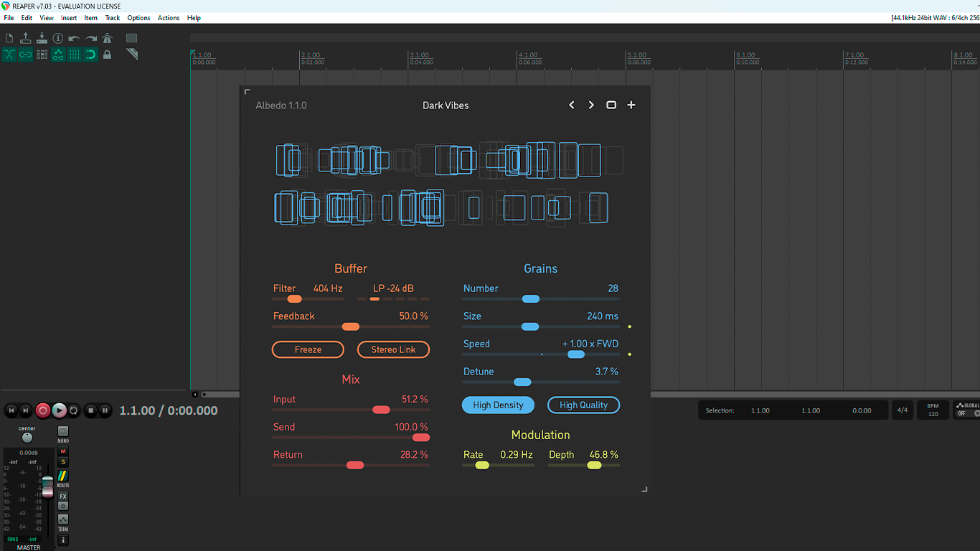Open the 4/4 time signature selector
Screen dimensions: 980x551
[x=903, y=410]
